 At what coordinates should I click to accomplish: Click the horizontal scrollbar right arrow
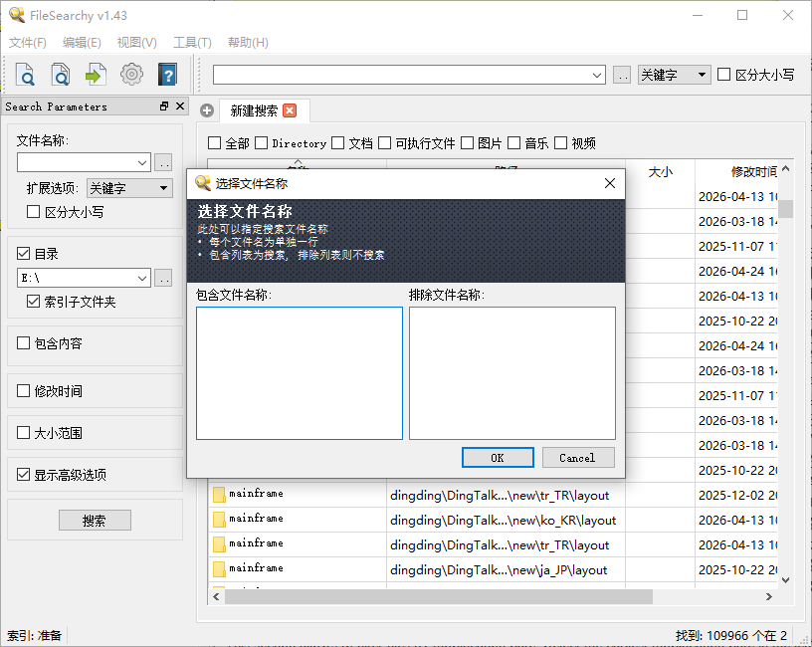pos(769,597)
